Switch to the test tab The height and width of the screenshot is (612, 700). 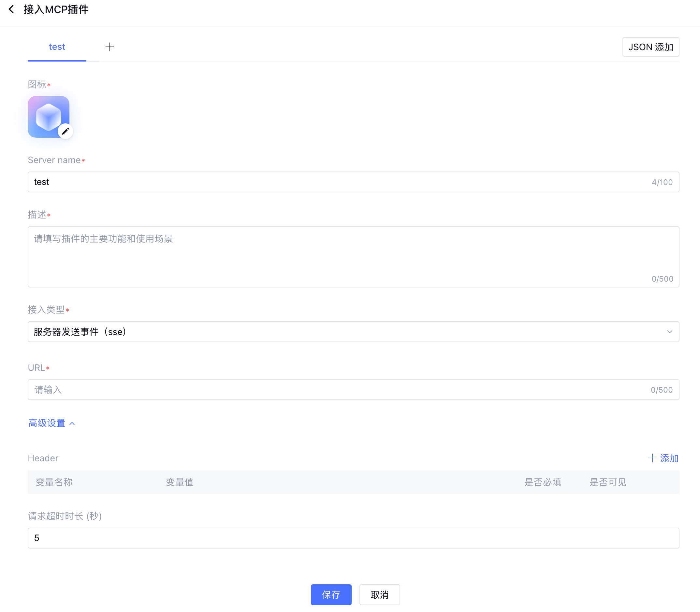coord(57,47)
